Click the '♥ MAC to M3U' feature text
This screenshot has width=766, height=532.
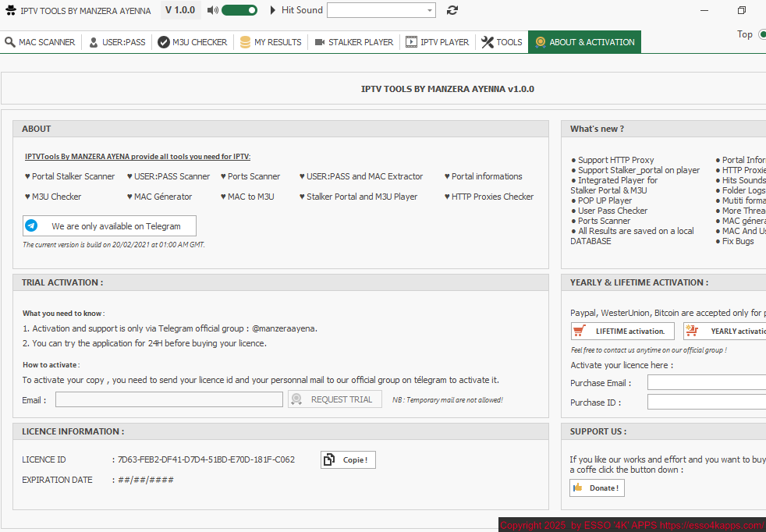click(248, 197)
